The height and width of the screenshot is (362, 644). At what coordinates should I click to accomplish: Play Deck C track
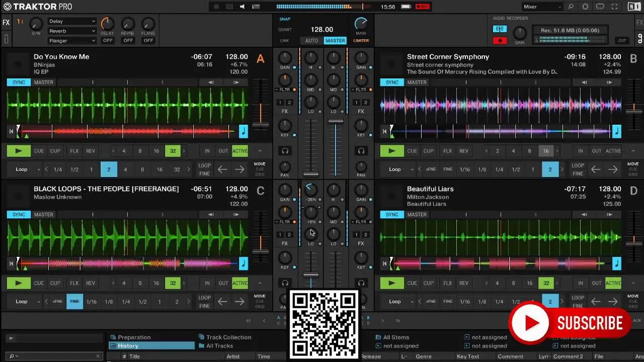point(19,283)
